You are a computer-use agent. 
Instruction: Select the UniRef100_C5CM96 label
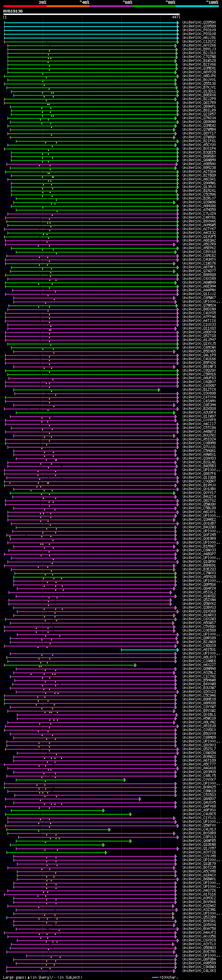[199, 194]
